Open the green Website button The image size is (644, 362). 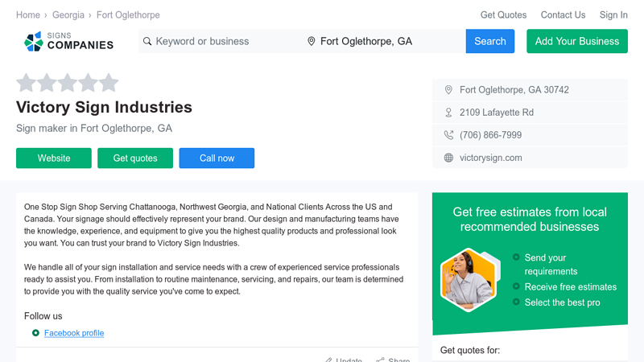pyautogui.click(x=54, y=158)
